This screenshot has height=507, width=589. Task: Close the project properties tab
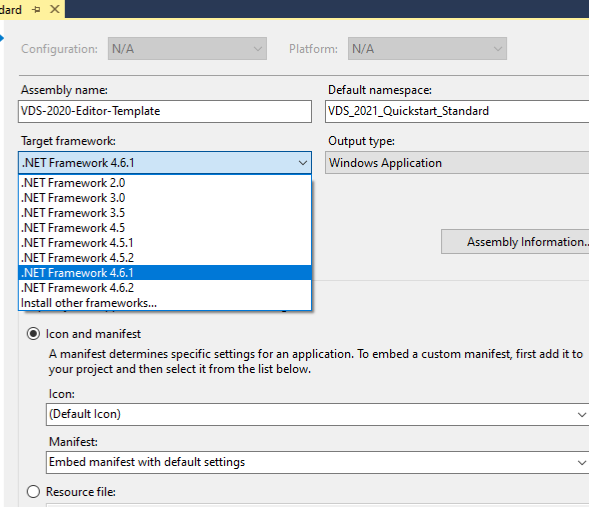pos(55,9)
